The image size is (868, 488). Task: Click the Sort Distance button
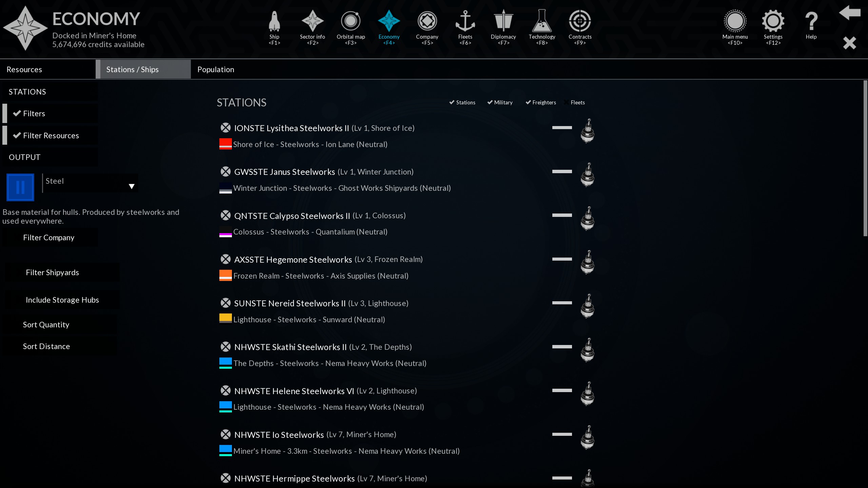(46, 346)
